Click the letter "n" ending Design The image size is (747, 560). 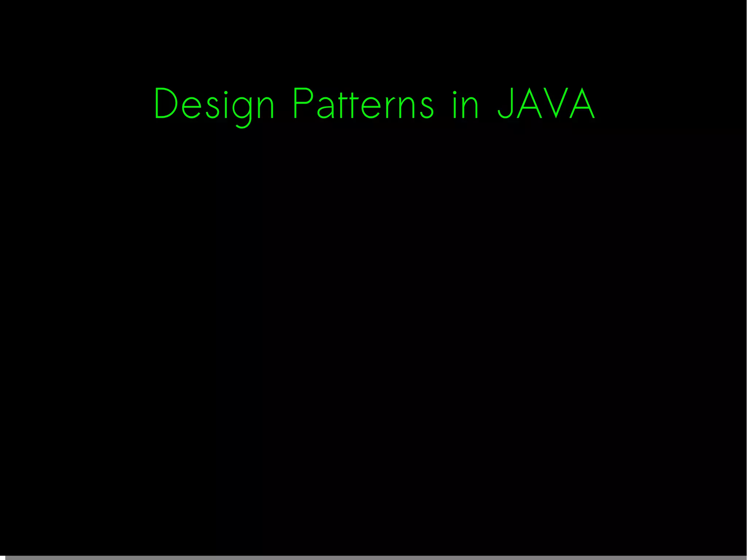[x=265, y=109]
